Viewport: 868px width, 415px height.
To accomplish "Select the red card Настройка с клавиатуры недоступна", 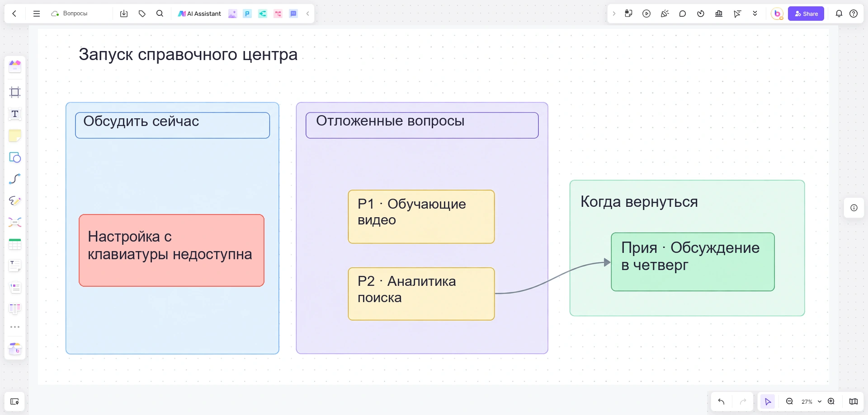I will pyautogui.click(x=171, y=250).
